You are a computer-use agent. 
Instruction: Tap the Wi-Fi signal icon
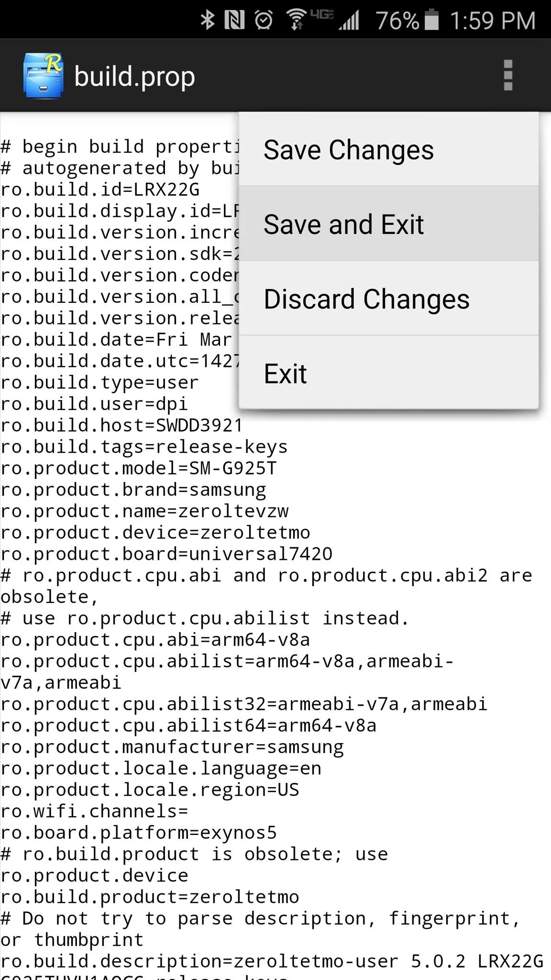(297, 20)
